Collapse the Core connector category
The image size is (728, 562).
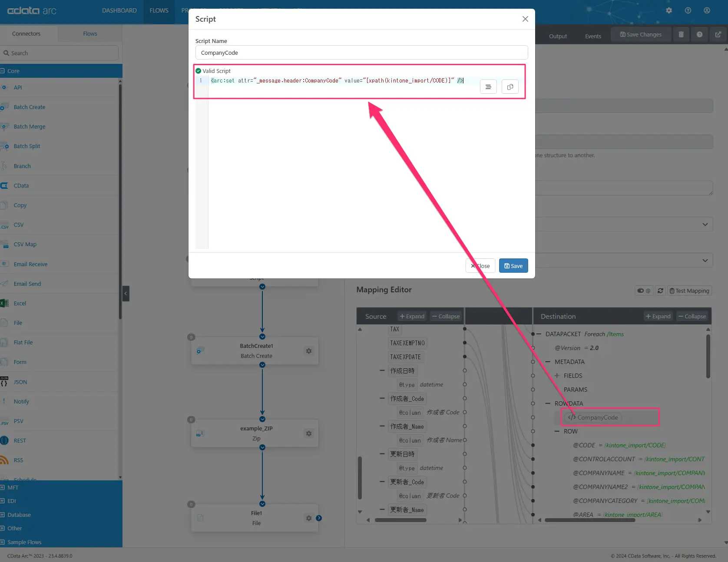[3, 71]
